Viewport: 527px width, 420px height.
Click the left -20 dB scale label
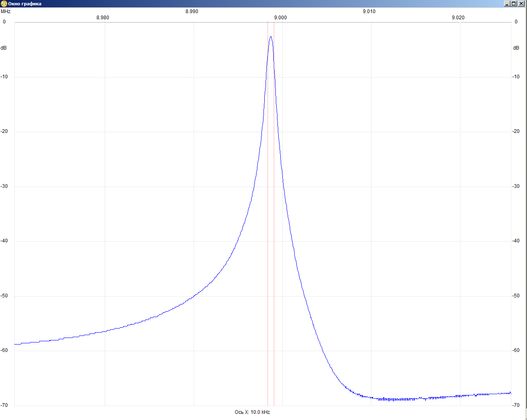[x=4, y=131]
